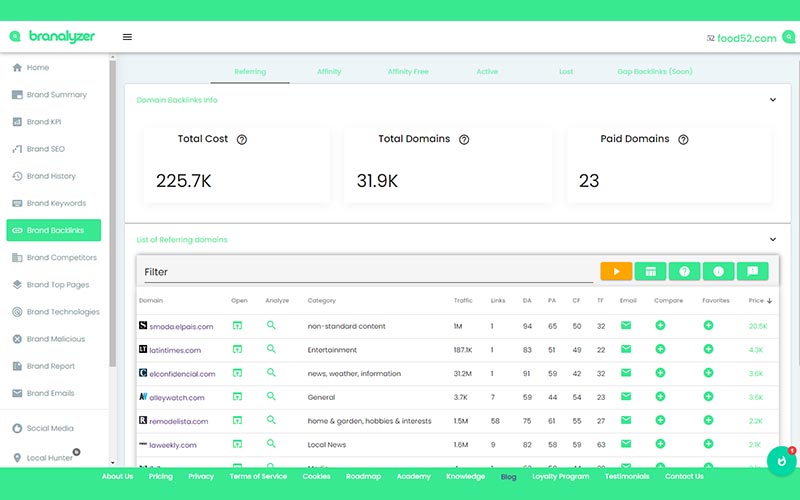Add alleywatch.com to compare
This screenshot has width=800, height=500.
(660, 396)
